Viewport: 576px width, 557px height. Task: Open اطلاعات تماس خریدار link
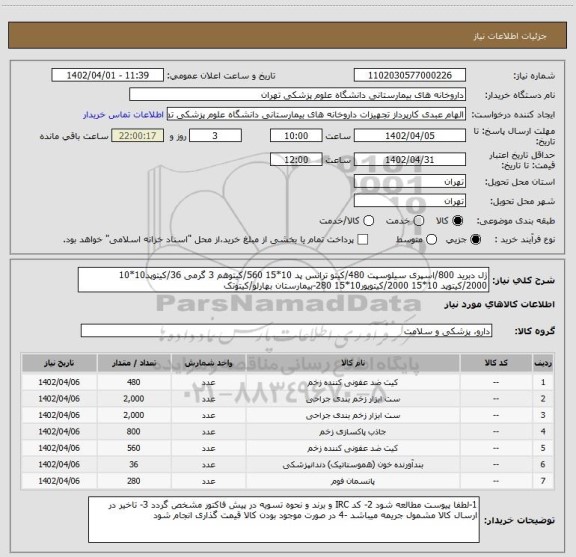(123, 115)
